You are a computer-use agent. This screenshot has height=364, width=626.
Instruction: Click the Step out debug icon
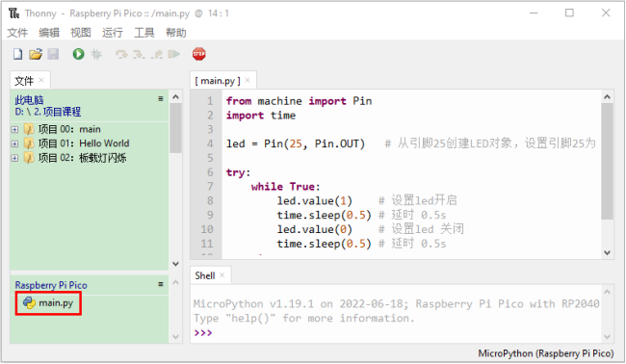[157, 54]
